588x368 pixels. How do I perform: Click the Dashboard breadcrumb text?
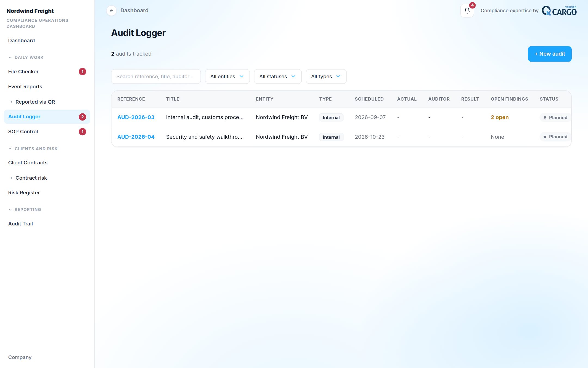point(134,10)
